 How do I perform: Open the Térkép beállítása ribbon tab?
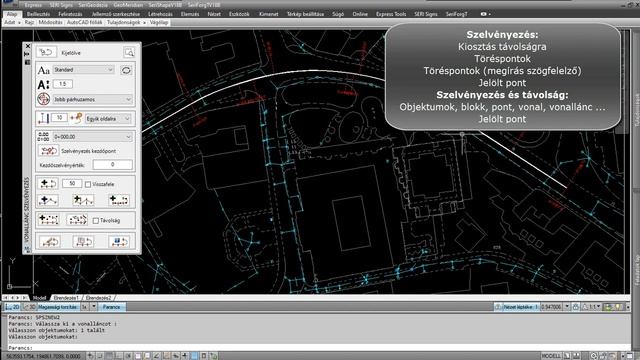pos(305,14)
